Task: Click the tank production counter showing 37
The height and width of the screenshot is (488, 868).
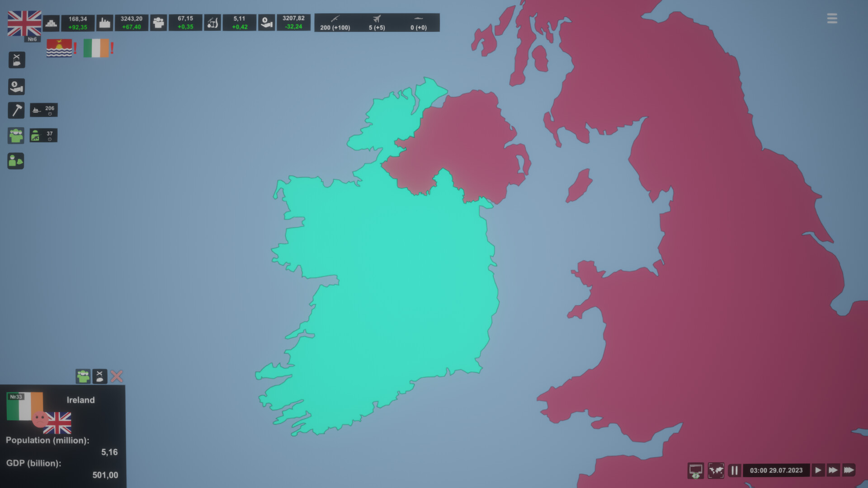Action: [43, 135]
